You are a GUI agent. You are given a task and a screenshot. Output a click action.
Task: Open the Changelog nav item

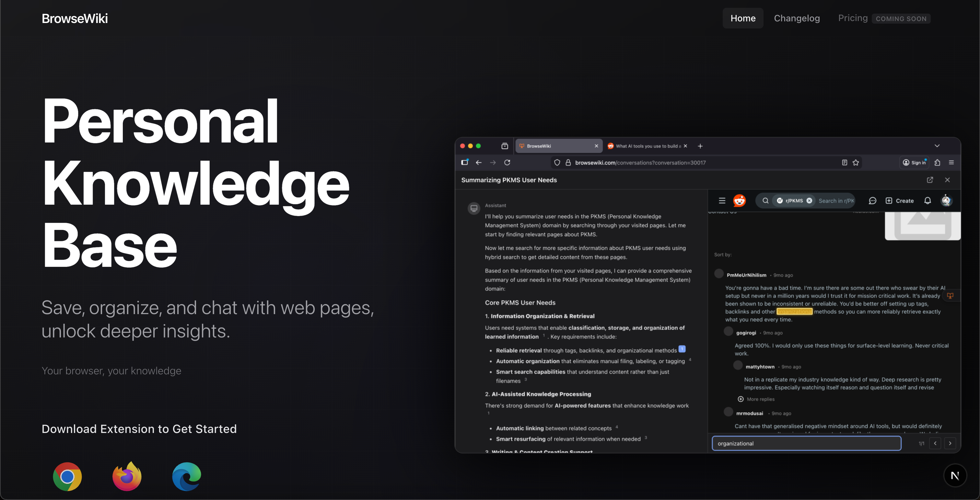797,18
